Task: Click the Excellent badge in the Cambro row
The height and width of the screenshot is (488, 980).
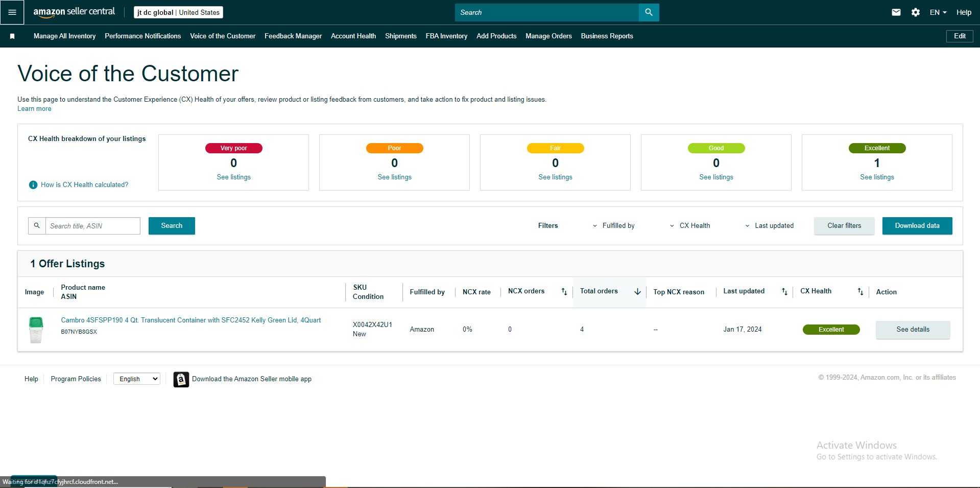Action: click(831, 330)
